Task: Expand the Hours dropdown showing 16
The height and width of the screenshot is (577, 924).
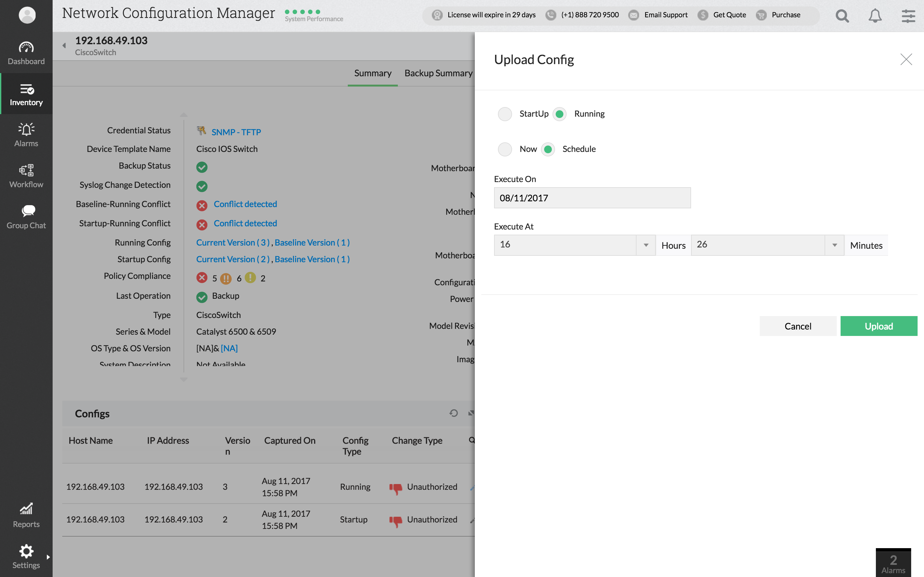Action: 646,245
